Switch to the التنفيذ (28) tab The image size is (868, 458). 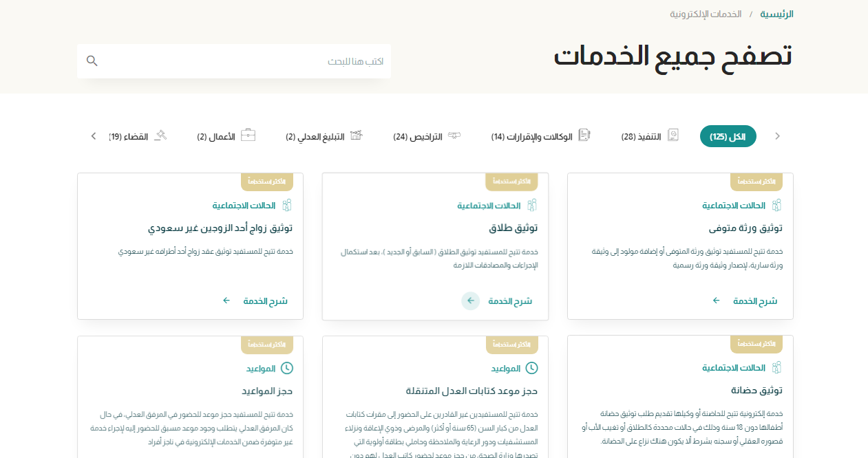tap(641, 137)
